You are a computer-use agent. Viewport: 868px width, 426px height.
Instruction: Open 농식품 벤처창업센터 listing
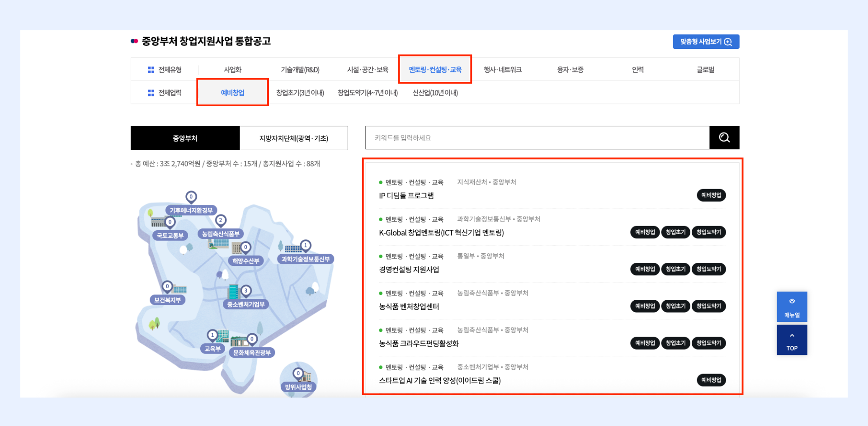pos(409,307)
